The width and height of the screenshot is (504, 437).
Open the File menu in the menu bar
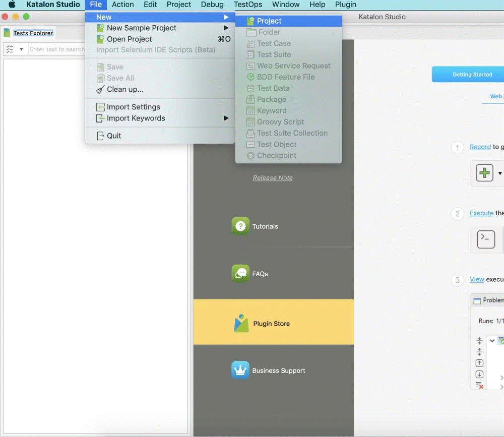point(96,5)
